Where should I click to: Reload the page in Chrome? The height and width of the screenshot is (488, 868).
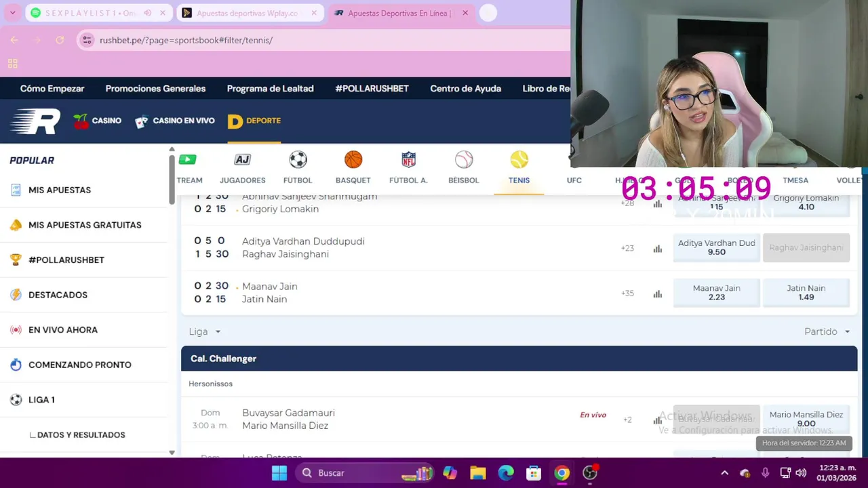coord(60,40)
